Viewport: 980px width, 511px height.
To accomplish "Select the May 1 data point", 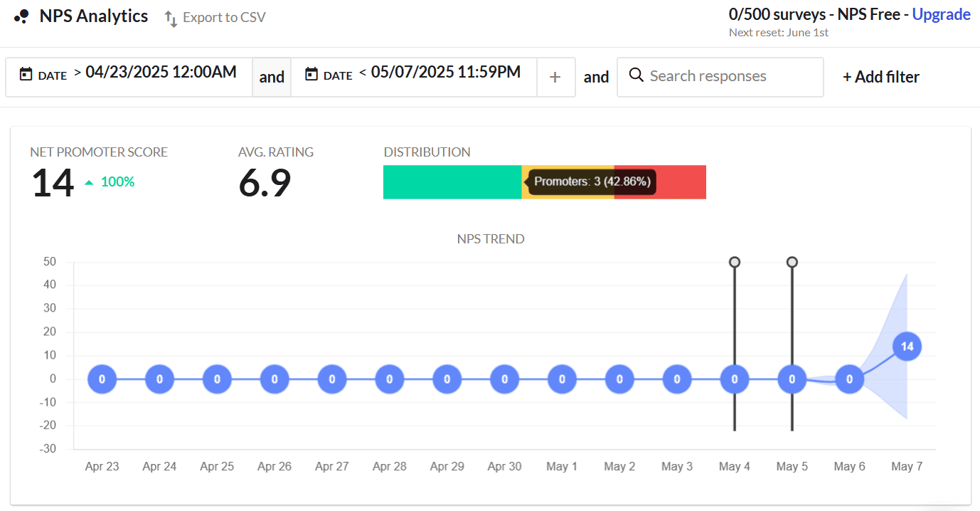I will (x=563, y=379).
